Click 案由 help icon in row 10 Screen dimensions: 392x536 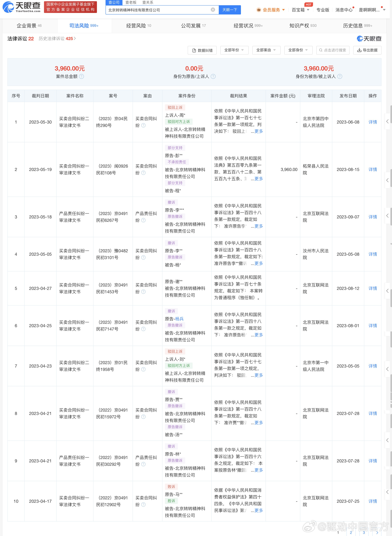143,505
